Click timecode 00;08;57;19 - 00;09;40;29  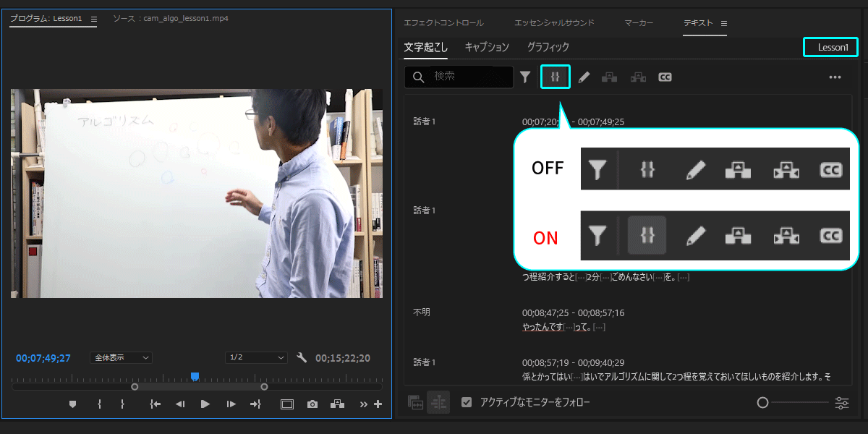[x=573, y=362]
